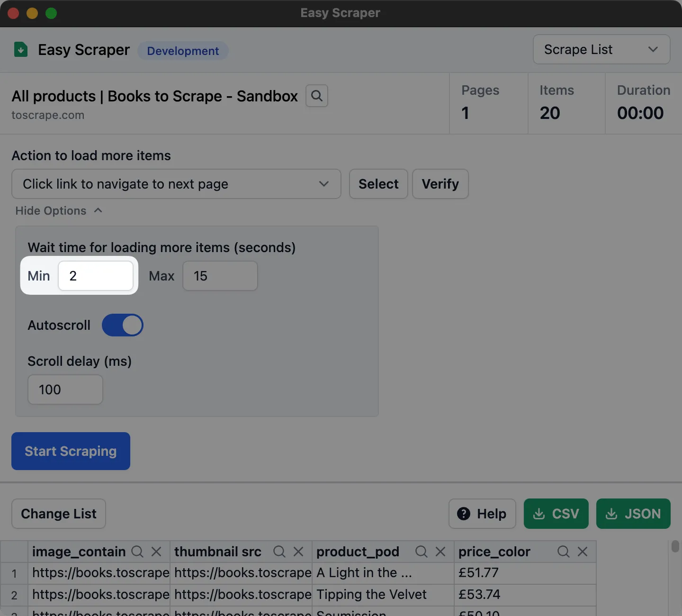Click the Max wait time input field
The width and height of the screenshot is (682, 616).
tap(220, 276)
